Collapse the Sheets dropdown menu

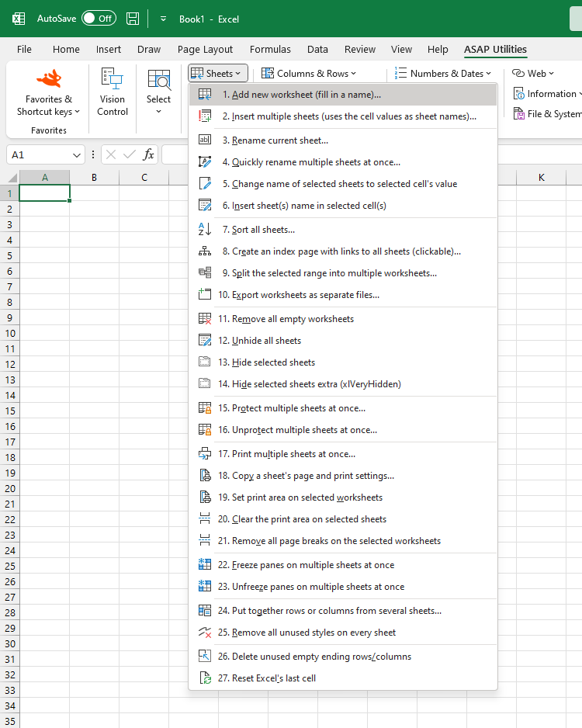(x=218, y=74)
